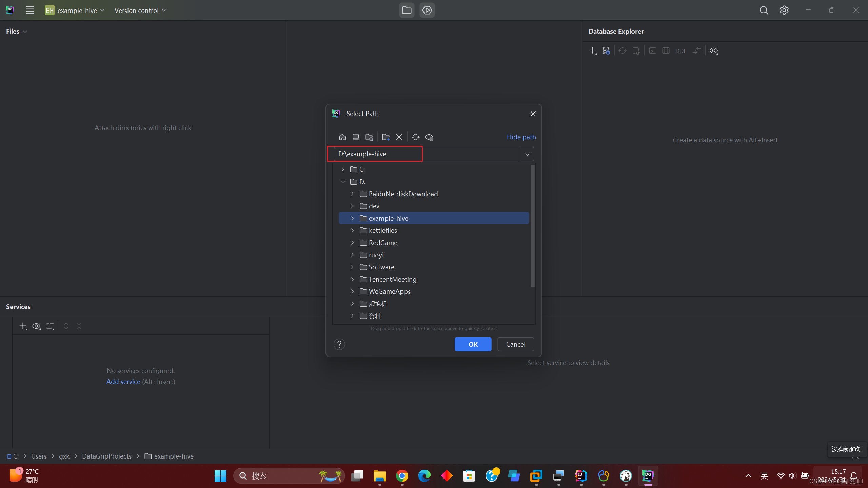
Task: Open the path history dropdown arrow
Action: (527, 154)
